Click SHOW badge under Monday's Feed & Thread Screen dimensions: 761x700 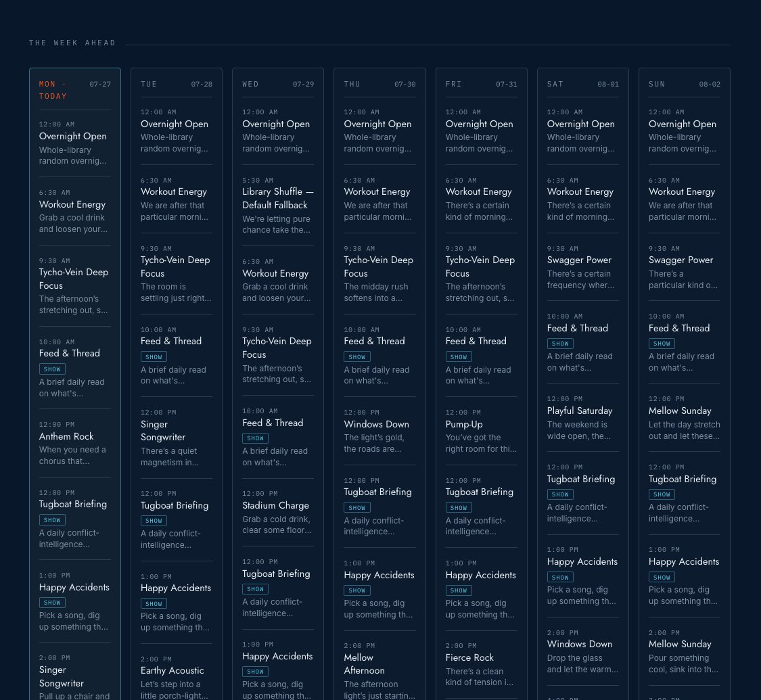pyautogui.click(x=52, y=369)
